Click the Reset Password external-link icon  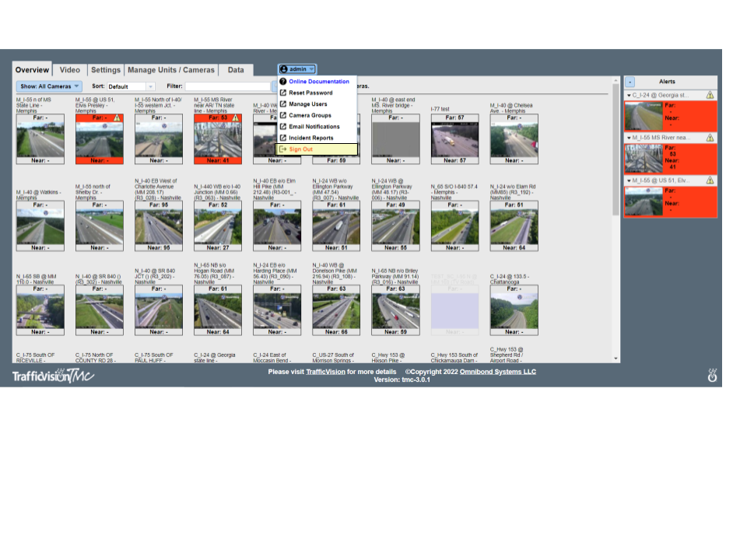click(x=283, y=93)
